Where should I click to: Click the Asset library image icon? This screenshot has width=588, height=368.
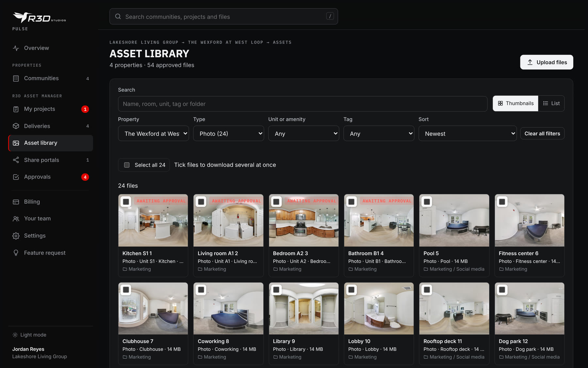click(x=16, y=143)
